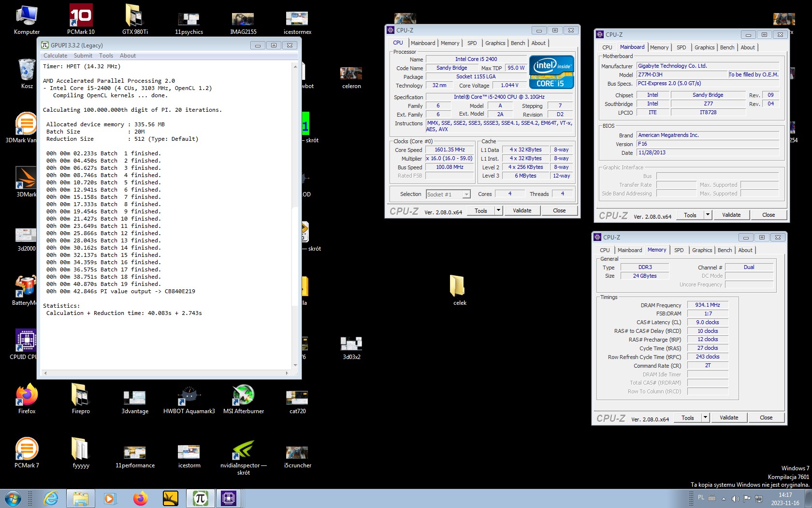812x508 pixels.
Task: Open Internet Explorer from the taskbar
Action: [51, 498]
